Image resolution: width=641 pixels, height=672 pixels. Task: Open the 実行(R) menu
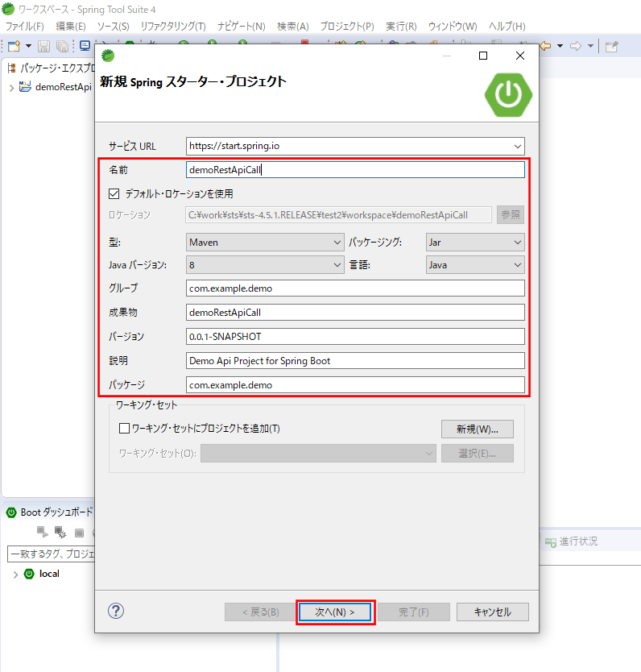[x=401, y=27]
